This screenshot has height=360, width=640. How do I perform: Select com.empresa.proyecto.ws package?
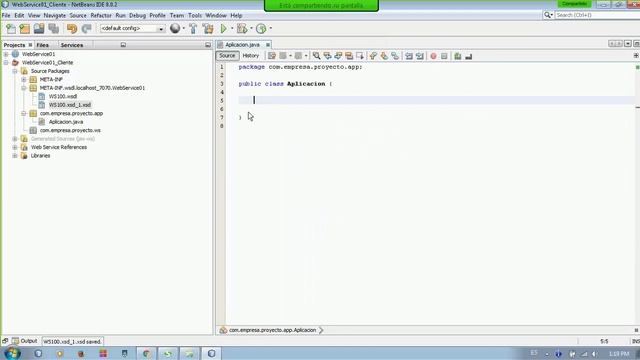click(70, 130)
